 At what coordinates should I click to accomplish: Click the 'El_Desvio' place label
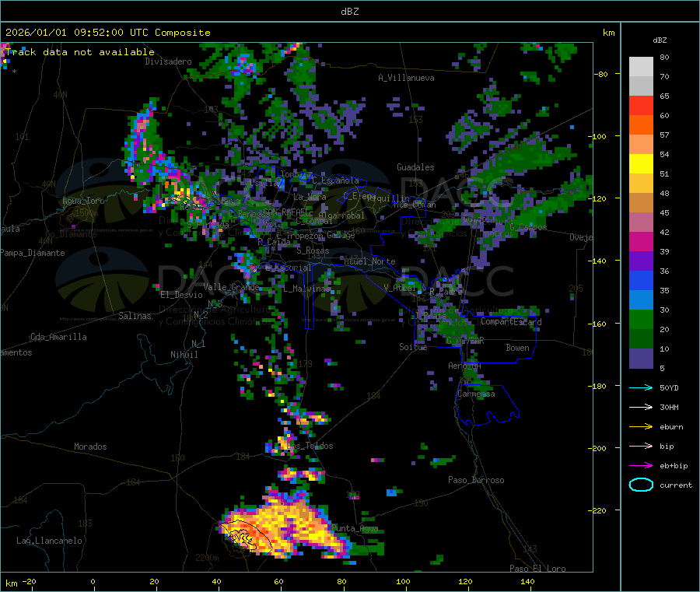(182, 295)
